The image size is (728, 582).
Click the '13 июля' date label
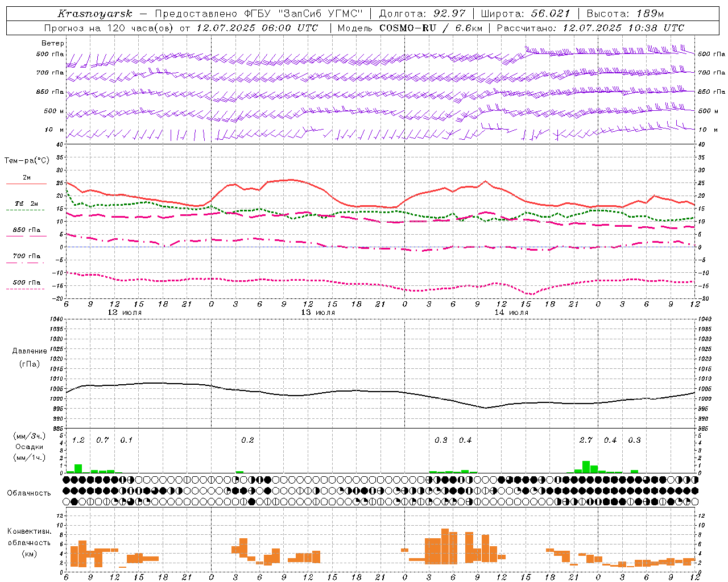click(x=318, y=313)
